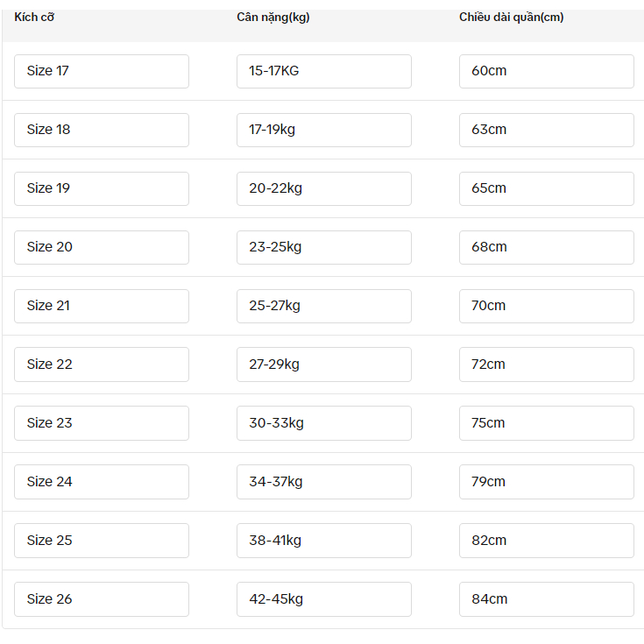Click the 60cm pants length field
644x644 pixels.
pos(547,71)
